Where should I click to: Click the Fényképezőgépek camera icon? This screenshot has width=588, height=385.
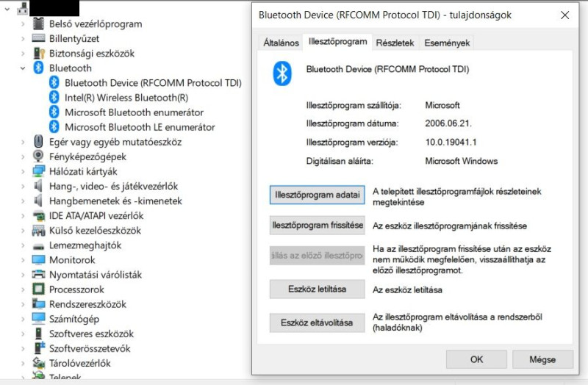[x=38, y=156]
